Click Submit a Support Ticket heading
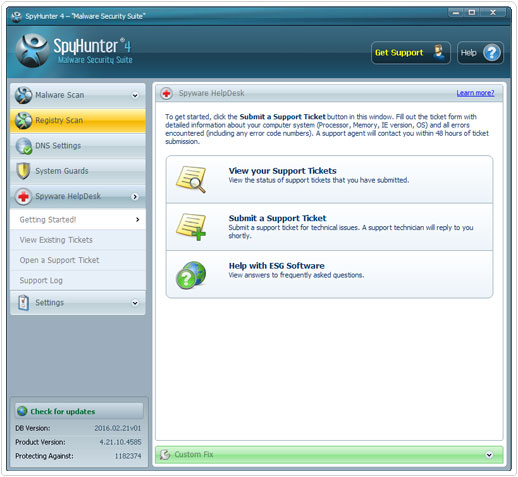The width and height of the screenshot is (518, 477). (277, 218)
